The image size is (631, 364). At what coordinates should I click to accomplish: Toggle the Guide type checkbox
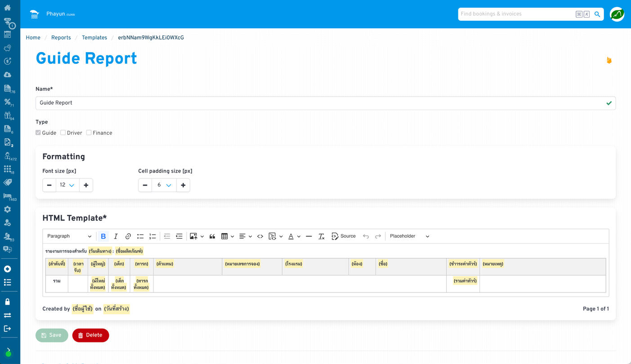(38, 133)
